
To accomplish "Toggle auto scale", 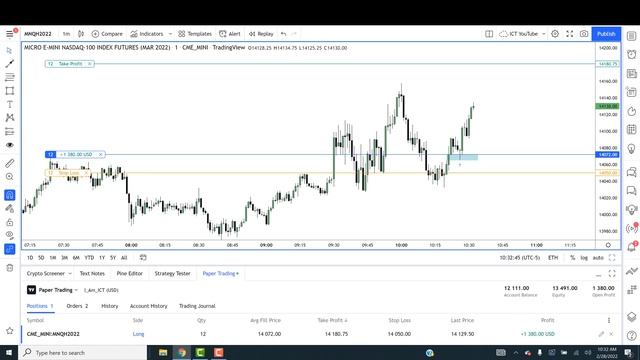I will point(598,258).
